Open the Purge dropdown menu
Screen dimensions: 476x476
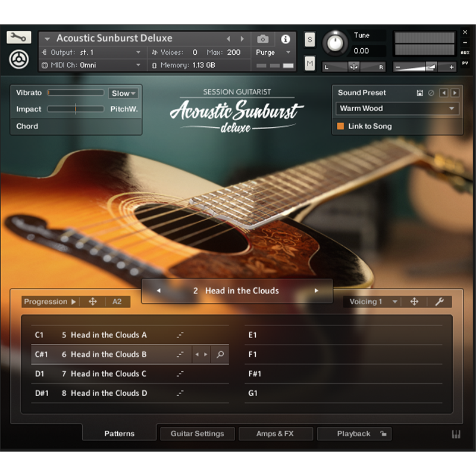tap(273, 52)
